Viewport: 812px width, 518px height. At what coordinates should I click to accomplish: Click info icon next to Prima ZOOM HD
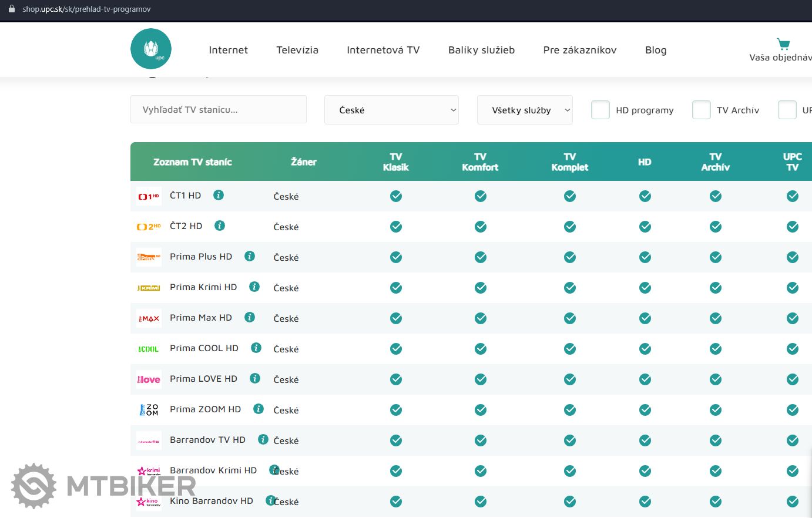pos(259,409)
